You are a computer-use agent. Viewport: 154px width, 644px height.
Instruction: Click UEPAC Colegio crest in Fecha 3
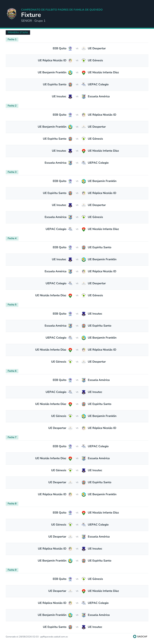click(x=70, y=229)
